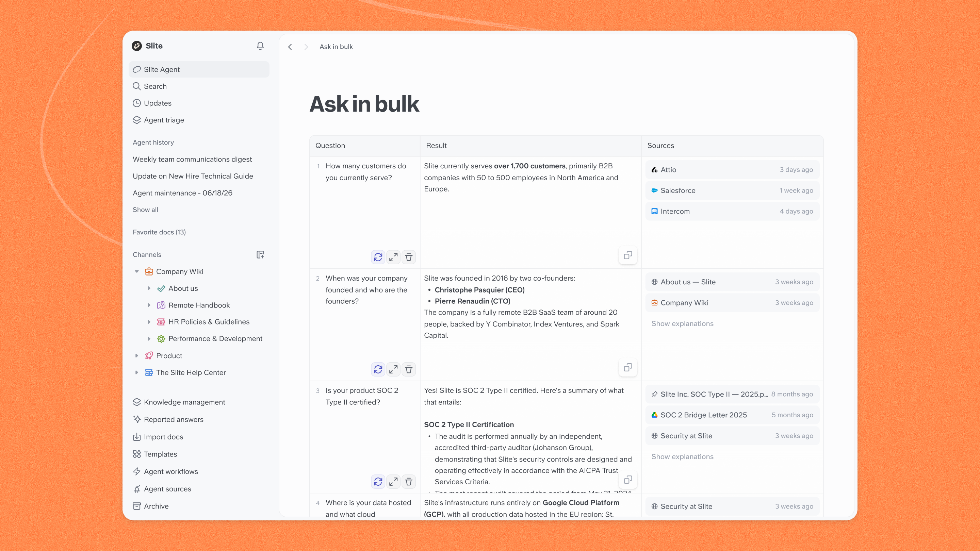Show explanations for the SOC 2 answer
The image size is (980, 551).
coord(682,457)
